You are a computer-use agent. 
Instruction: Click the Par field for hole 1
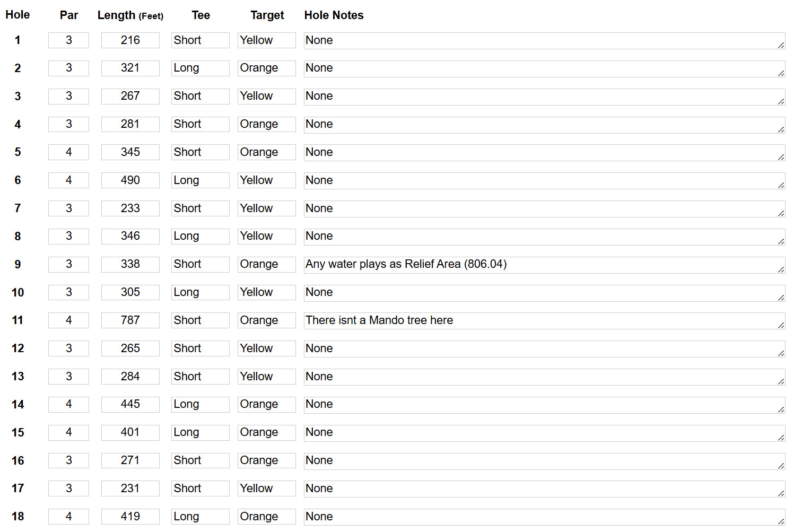pos(68,40)
